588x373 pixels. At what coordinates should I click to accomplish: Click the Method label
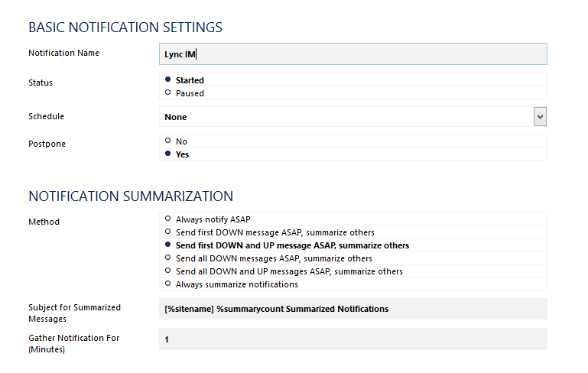[x=44, y=222]
